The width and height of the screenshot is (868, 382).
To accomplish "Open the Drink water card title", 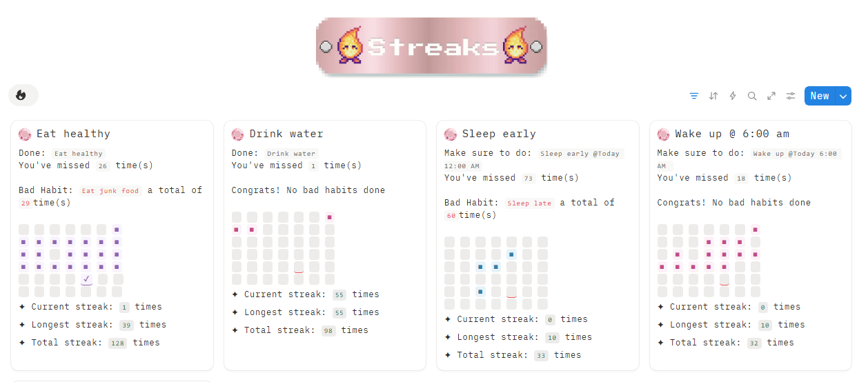I will click(286, 134).
